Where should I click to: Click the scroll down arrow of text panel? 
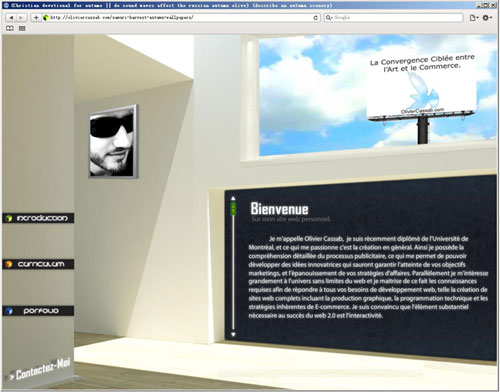click(x=233, y=334)
